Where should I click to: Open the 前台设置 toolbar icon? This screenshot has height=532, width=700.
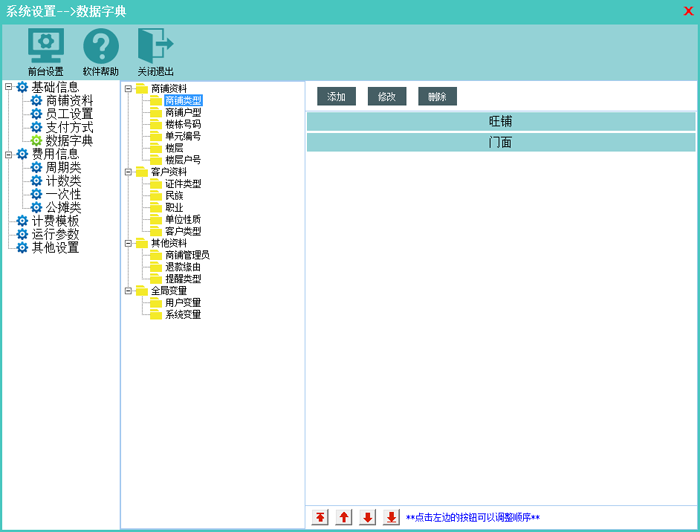tap(45, 47)
